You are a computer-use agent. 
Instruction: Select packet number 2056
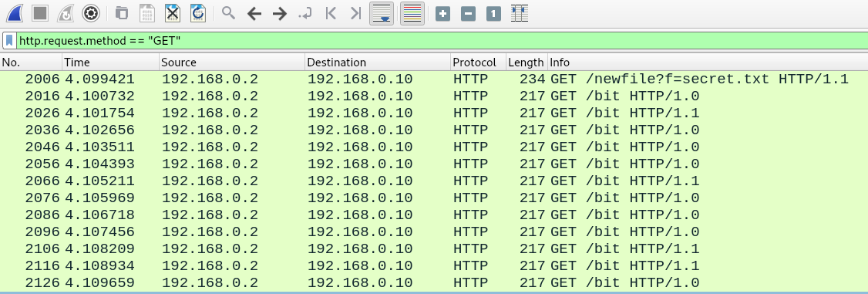click(x=434, y=164)
